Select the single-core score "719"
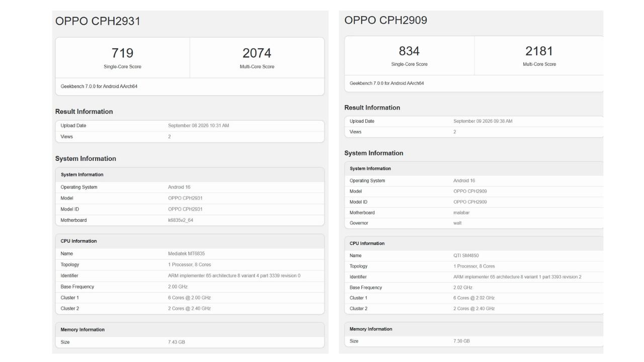The image size is (644, 362). [x=122, y=53]
